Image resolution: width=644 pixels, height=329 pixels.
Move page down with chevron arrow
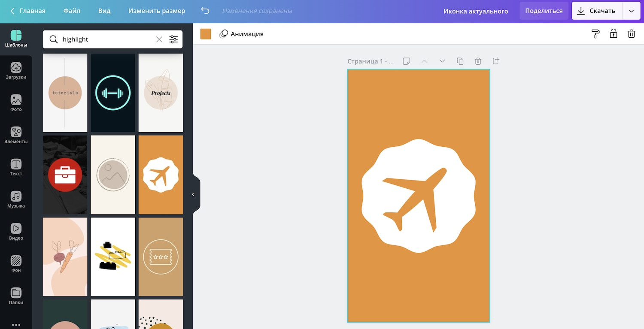[442, 61]
